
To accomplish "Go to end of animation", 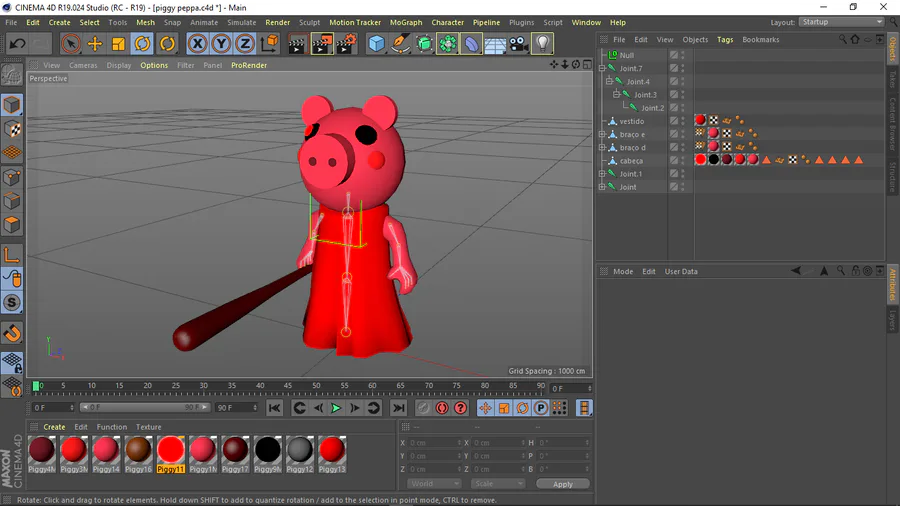I will 398,408.
